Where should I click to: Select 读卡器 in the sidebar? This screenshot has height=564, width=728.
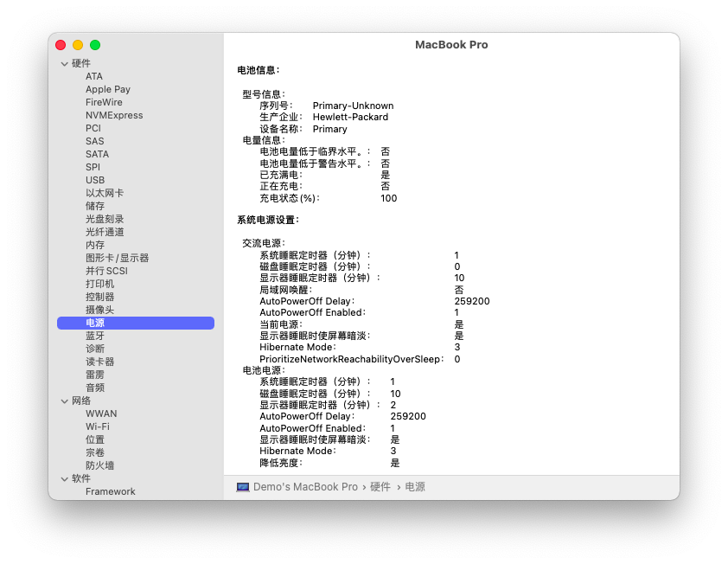coord(99,362)
